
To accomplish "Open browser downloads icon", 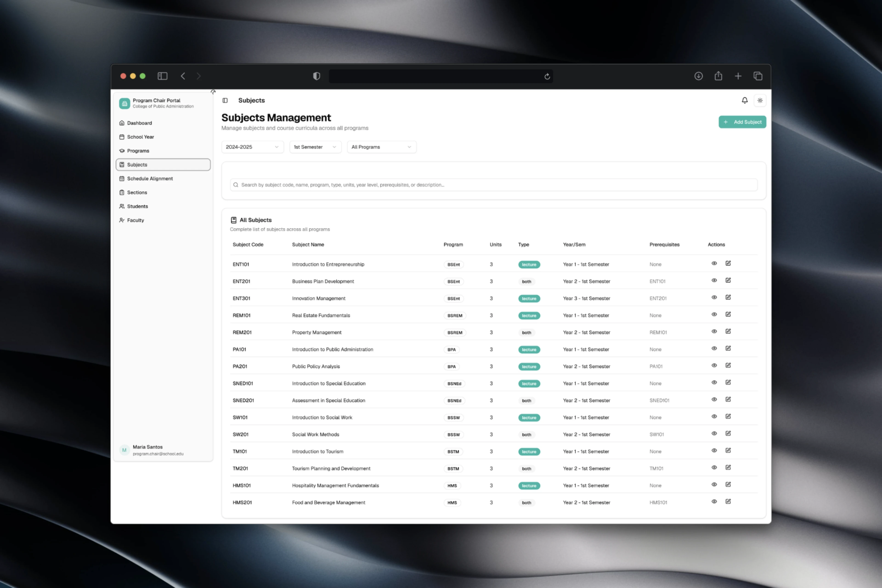I will tap(698, 76).
